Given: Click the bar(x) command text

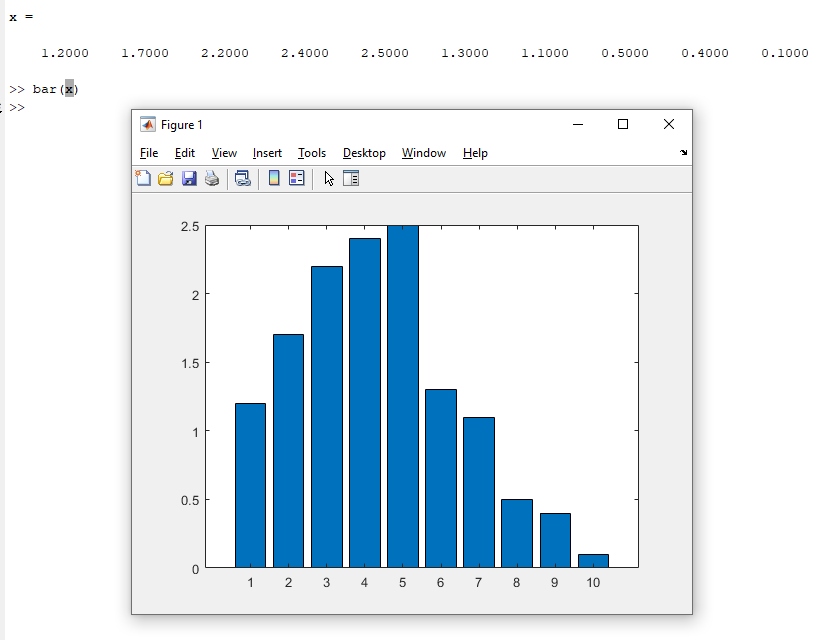Looking at the screenshot, I should [x=55, y=89].
